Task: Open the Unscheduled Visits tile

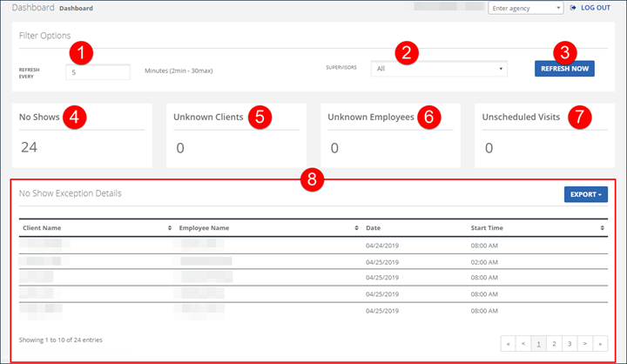Action: 544,134
